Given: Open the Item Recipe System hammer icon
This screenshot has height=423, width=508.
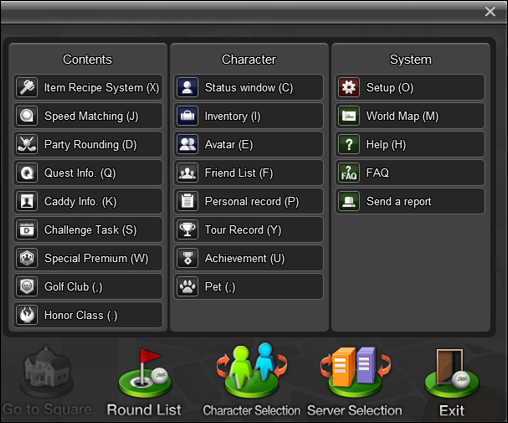Looking at the screenshot, I should [27, 87].
